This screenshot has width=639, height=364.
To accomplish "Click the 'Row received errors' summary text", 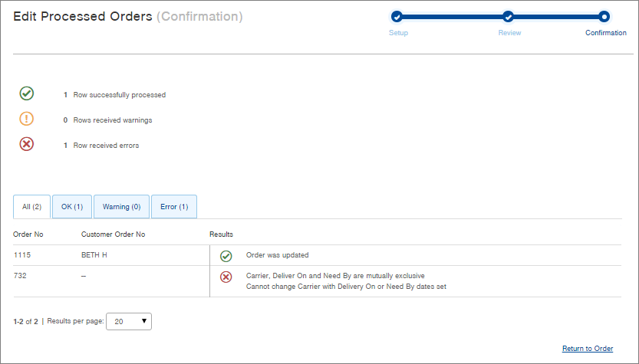I will point(106,146).
